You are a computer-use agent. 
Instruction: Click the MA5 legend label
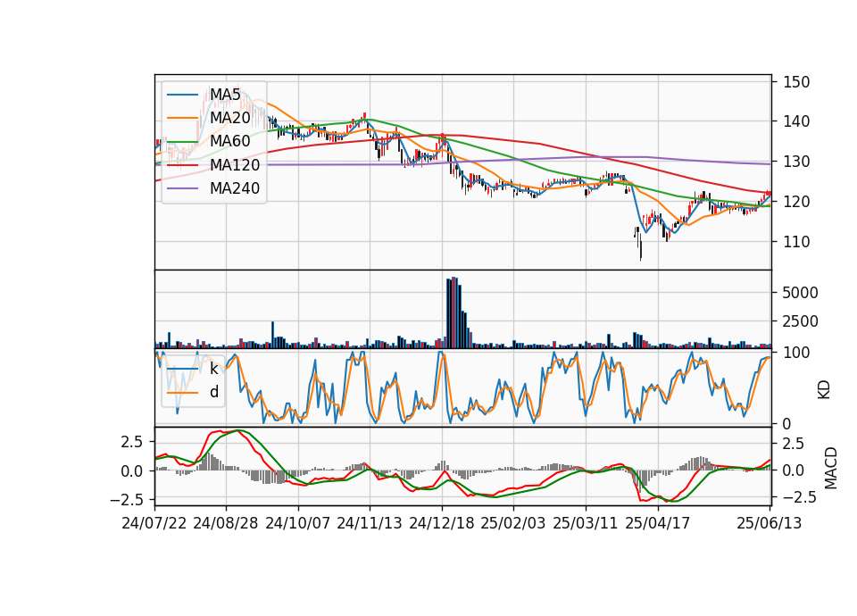(x=225, y=95)
